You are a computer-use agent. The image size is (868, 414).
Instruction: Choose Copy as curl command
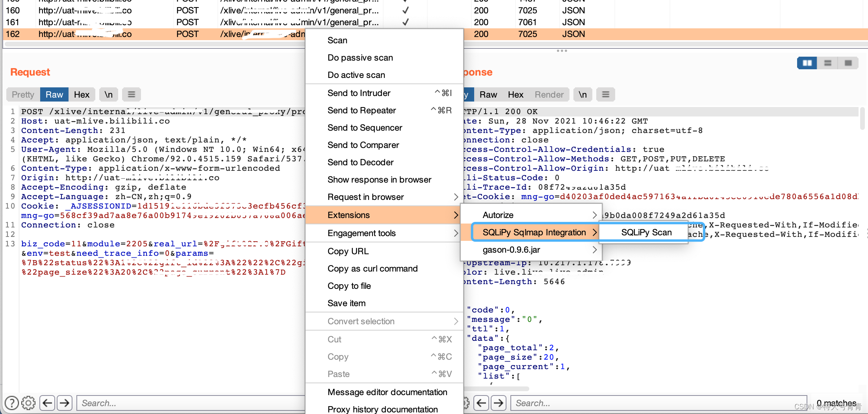click(384, 268)
